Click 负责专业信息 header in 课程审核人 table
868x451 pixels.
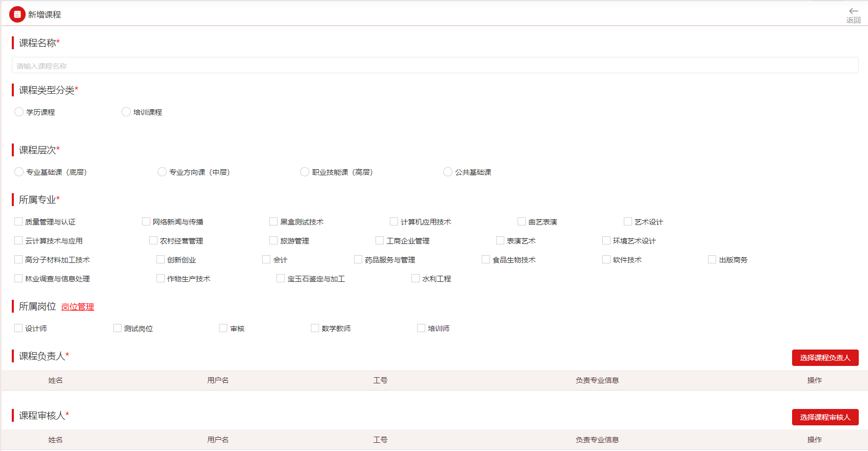pyautogui.click(x=597, y=440)
